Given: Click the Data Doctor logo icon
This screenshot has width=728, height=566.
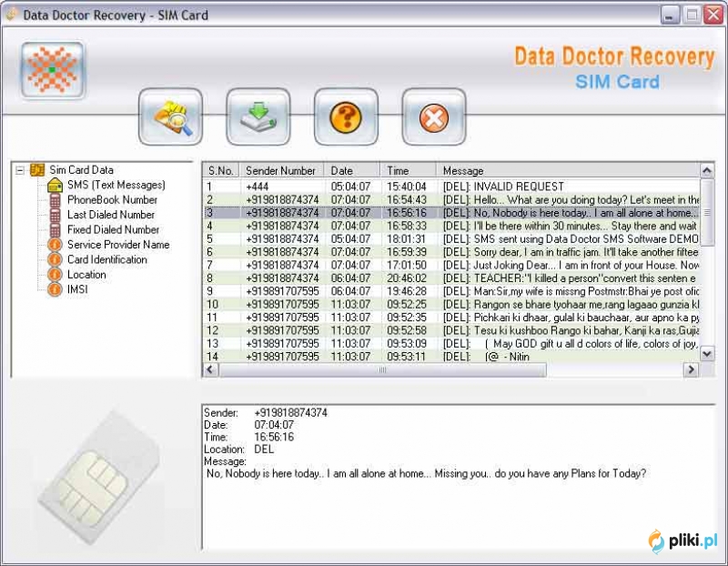Looking at the screenshot, I should click(53, 70).
